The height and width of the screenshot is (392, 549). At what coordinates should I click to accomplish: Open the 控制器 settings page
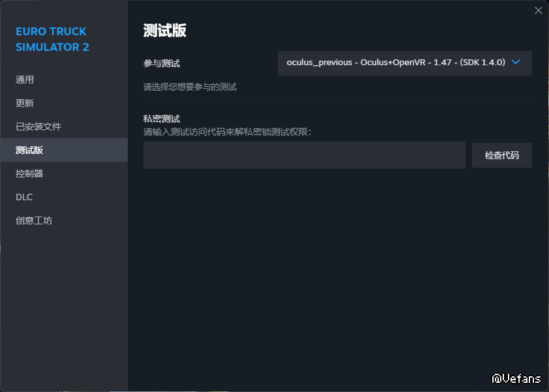pos(29,173)
